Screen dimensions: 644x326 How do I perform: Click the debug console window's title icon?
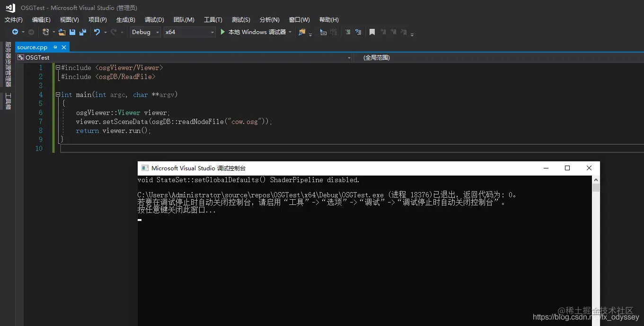144,168
